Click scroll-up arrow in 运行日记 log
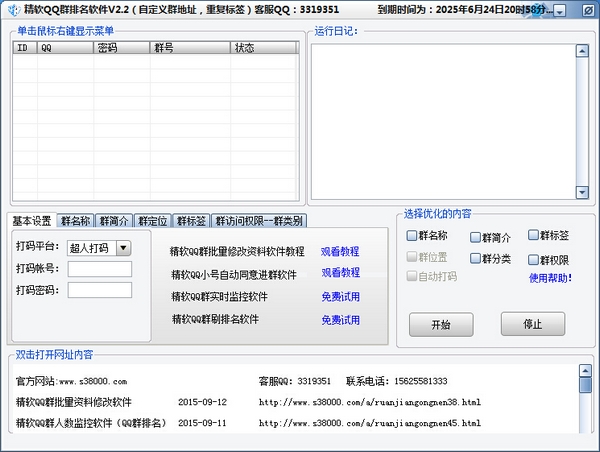The image size is (600, 452). [582, 51]
